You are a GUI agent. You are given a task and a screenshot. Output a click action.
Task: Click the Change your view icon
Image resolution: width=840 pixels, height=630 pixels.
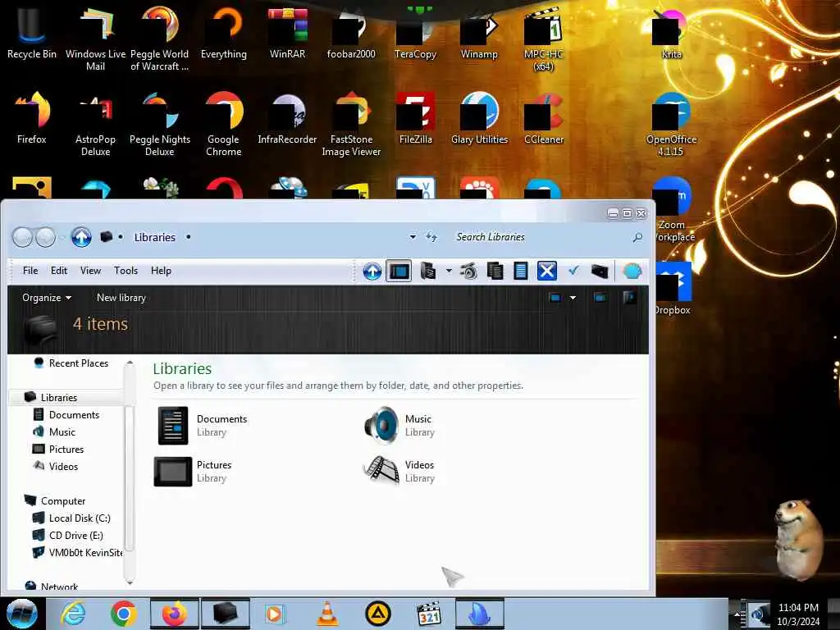tap(555, 297)
